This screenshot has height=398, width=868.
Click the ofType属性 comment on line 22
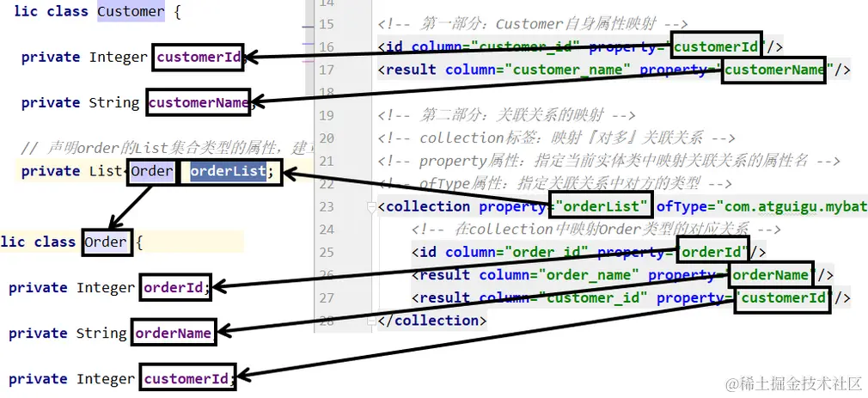tap(554, 184)
